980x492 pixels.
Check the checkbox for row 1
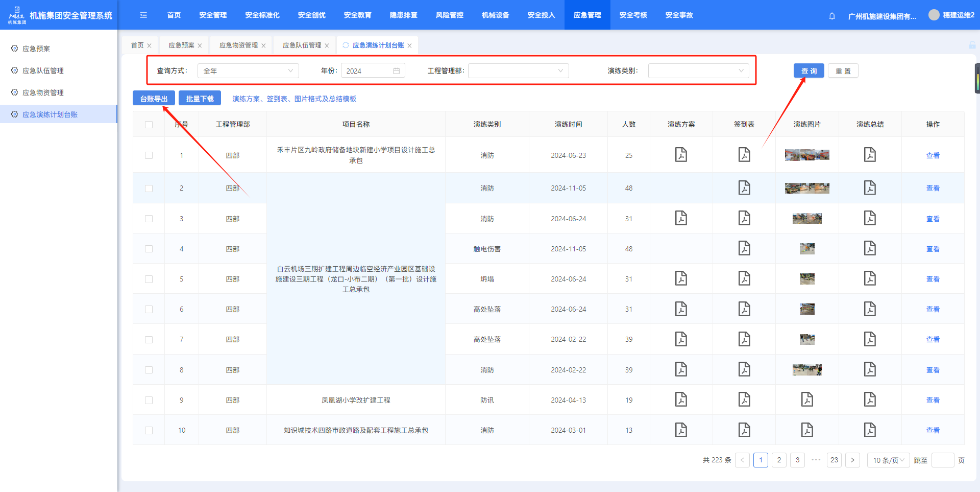[149, 155]
